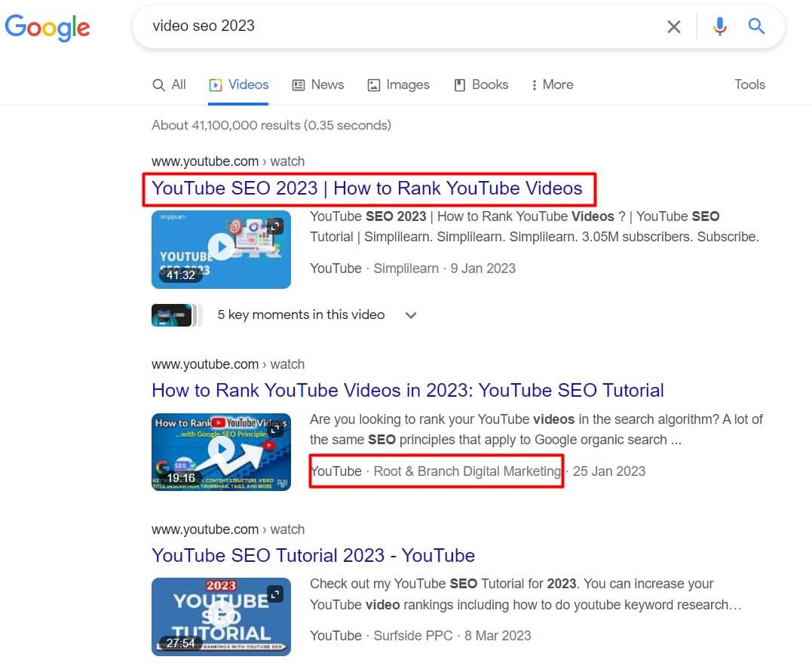812x672 pixels.
Task: Open "YouTube SEO Tutorial 2023 - YouTube" link
Action: tap(313, 556)
